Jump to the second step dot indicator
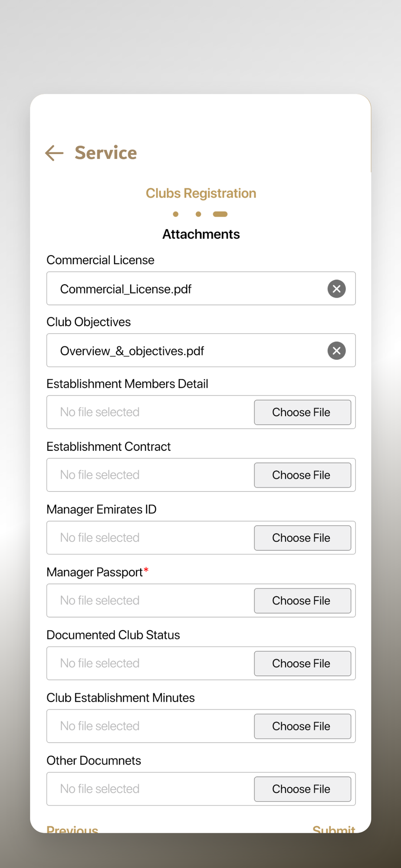401x868 pixels. click(198, 214)
